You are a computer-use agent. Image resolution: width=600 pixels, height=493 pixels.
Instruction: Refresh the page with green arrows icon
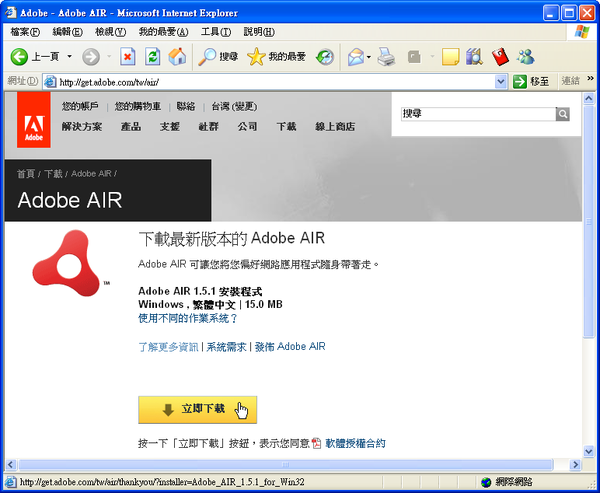pos(152,57)
